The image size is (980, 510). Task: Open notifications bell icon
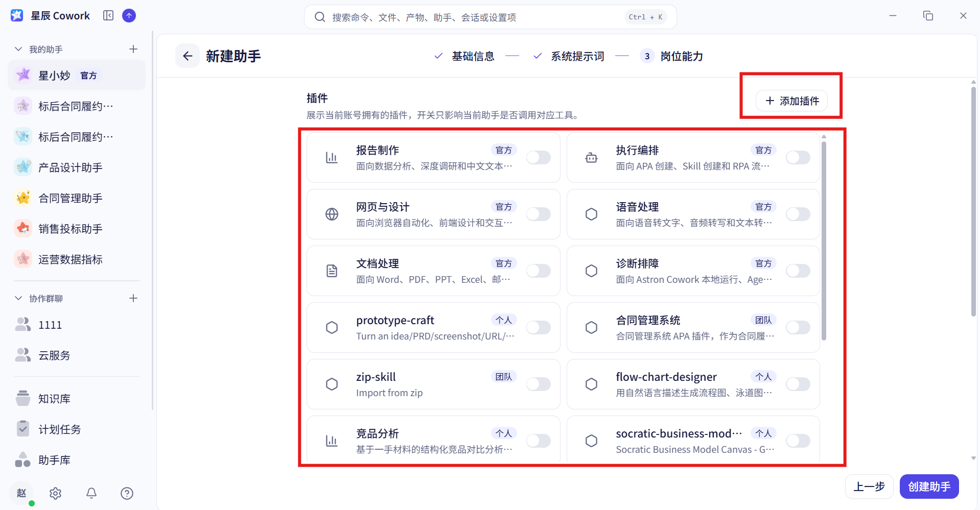pos(91,493)
